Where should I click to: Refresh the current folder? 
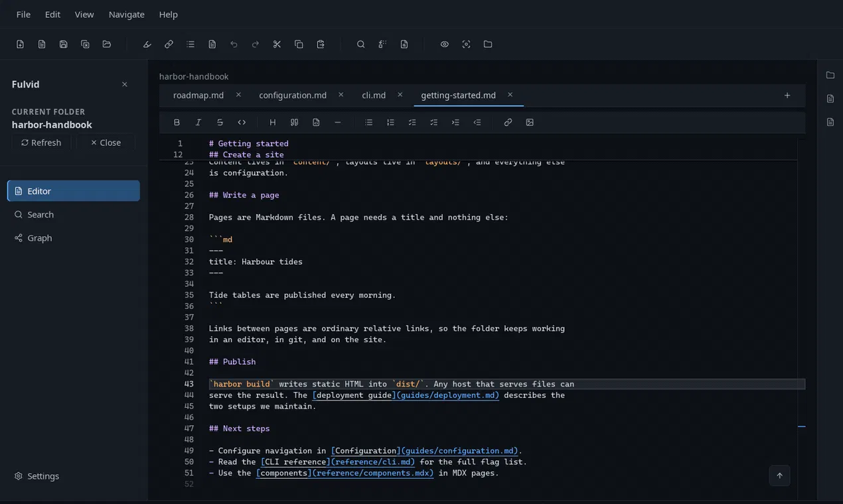point(41,143)
